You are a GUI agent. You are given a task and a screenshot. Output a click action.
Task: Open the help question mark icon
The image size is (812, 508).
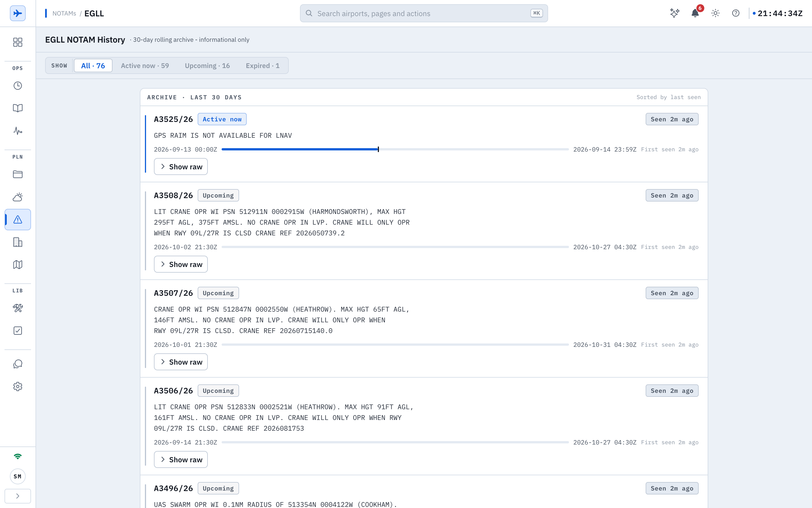736,14
